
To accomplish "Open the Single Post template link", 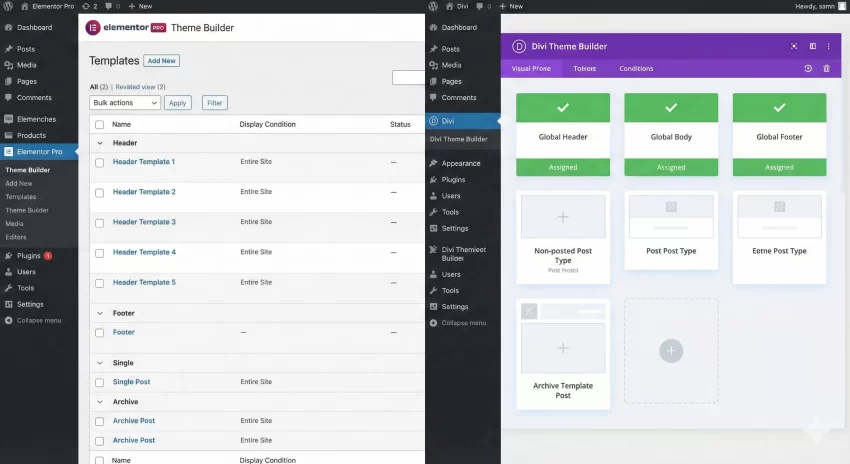I will [x=131, y=382].
